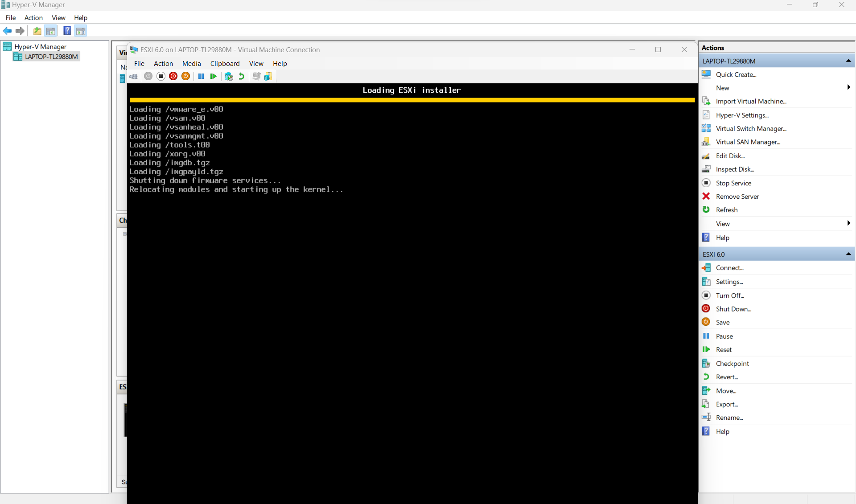The image size is (856, 504).
Task: Turn off VM with black stop icon
Action: [x=161, y=76]
